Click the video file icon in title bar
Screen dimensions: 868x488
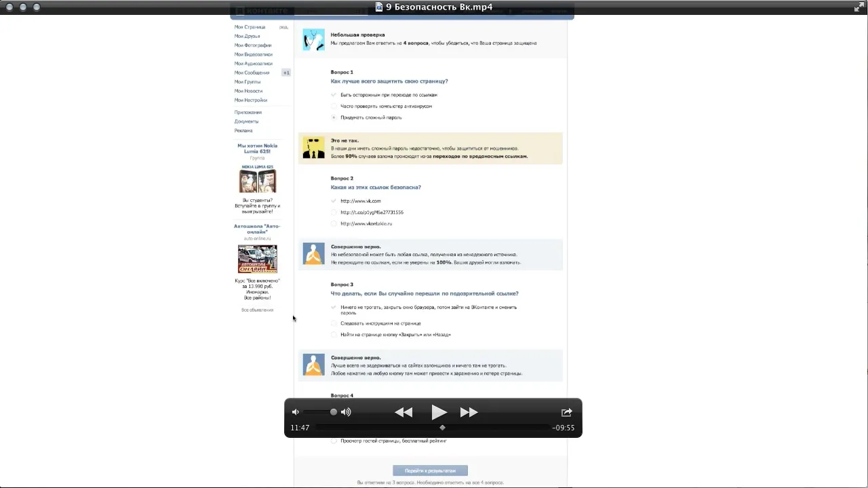(379, 7)
